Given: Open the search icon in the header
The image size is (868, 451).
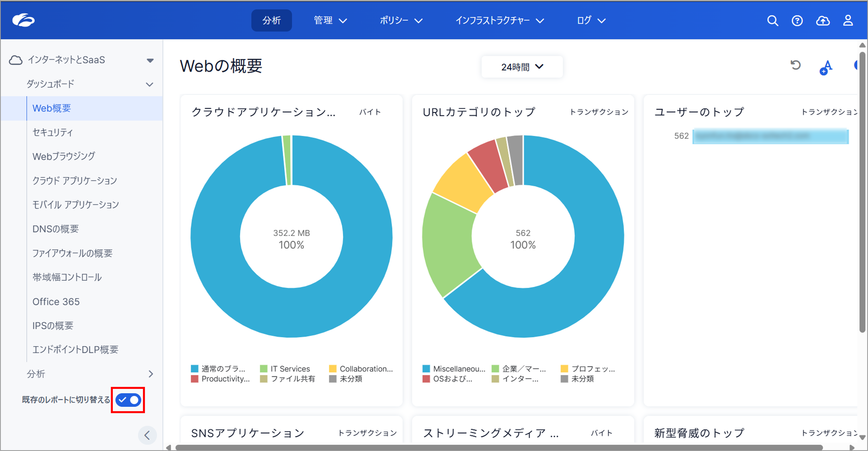Looking at the screenshot, I should tap(773, 21).
